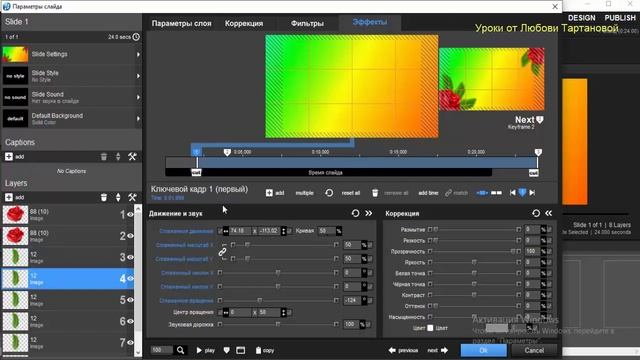Click the keyframe trash remove icon
Viewport: 640px width, 360px height.
[375, 193]
